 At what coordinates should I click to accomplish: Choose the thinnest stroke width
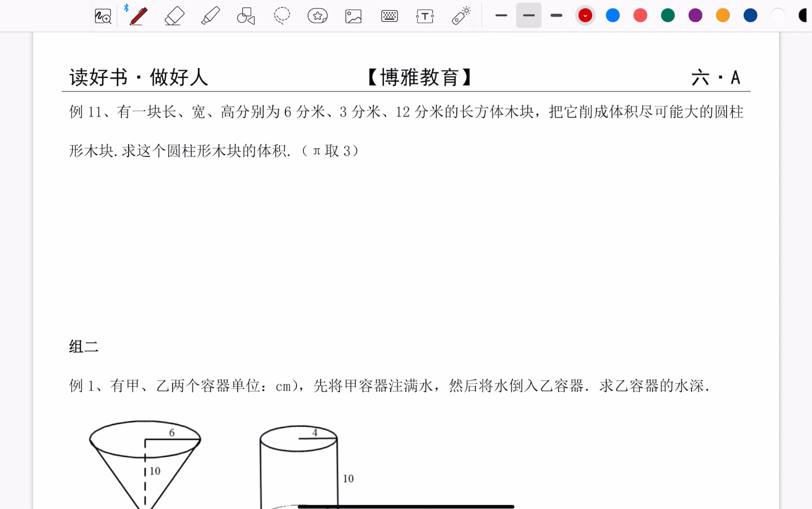click(x=501, y=16)
